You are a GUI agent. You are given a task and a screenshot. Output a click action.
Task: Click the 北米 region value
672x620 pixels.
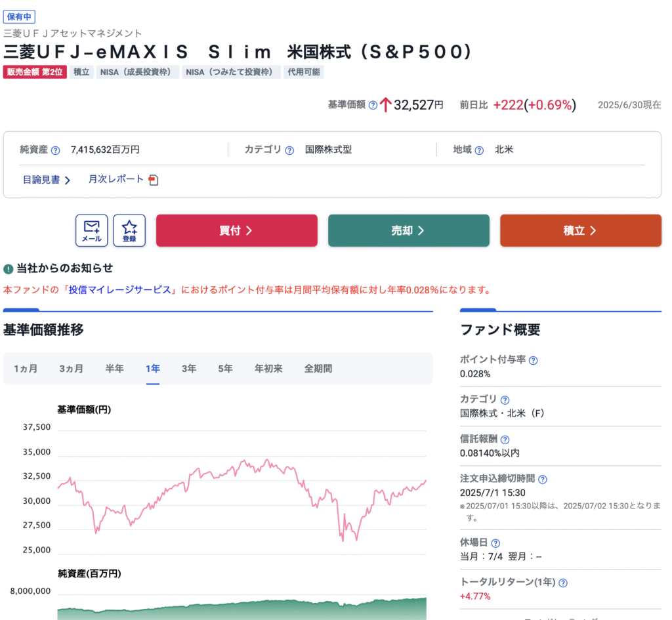coord(504,150)
